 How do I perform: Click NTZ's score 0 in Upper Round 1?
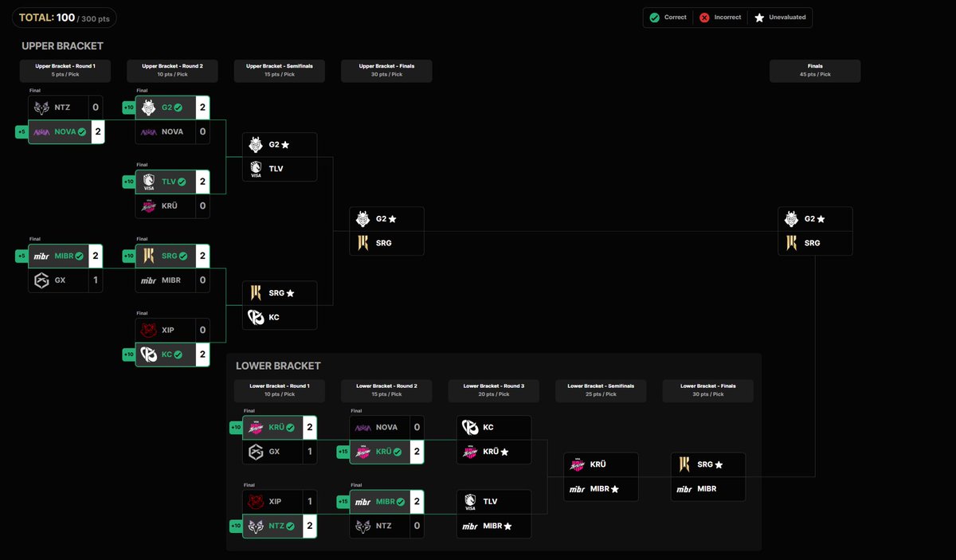[96, 108]
